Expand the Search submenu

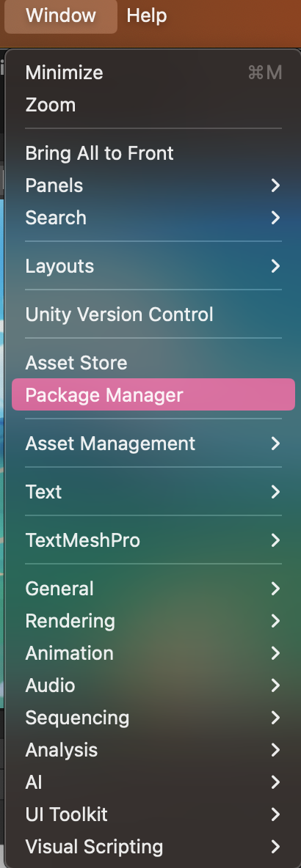[153, 218]
